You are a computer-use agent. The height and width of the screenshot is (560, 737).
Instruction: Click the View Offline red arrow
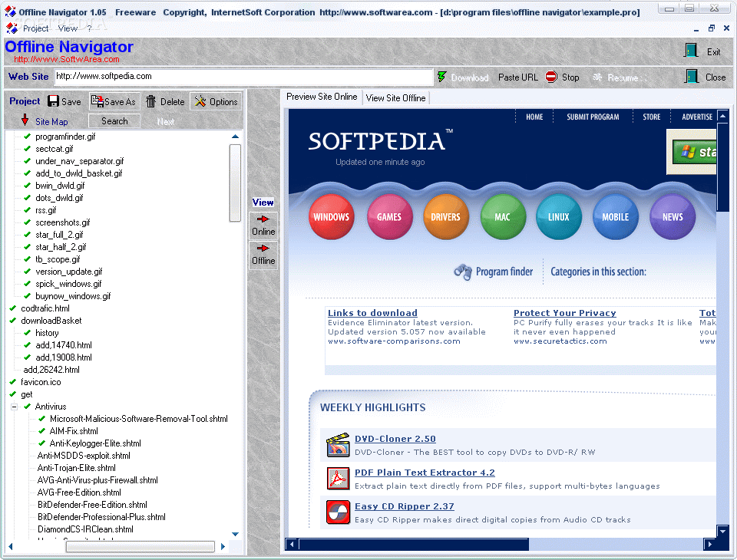coord(263,248)
